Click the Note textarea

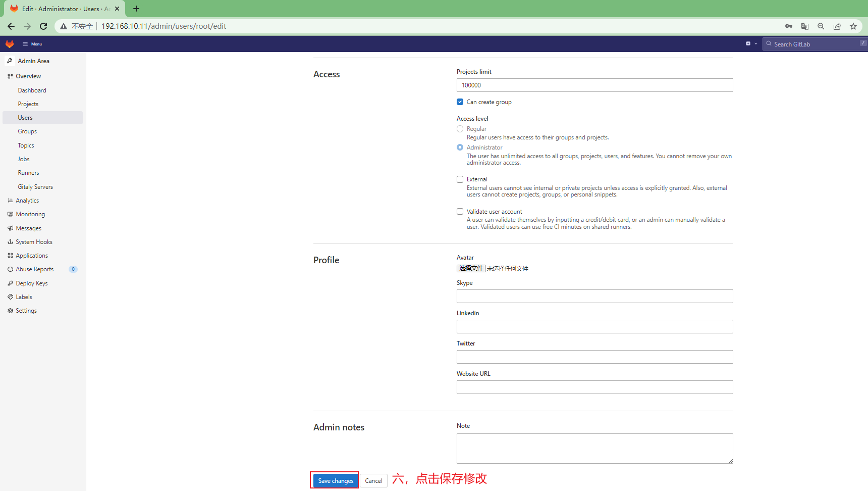coord(594,449)
